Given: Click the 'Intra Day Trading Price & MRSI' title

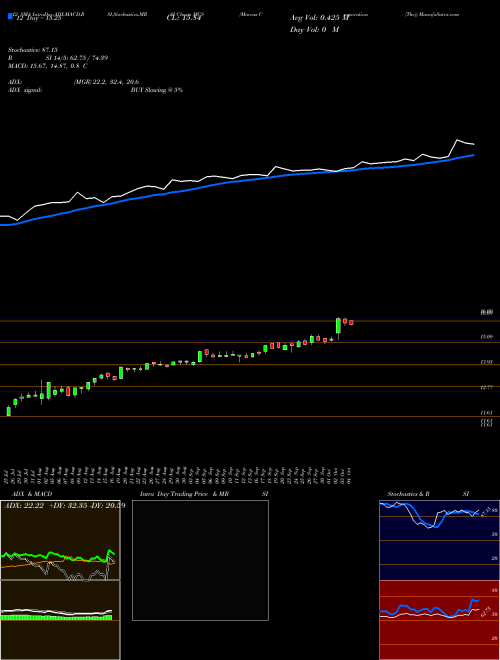Looking at the screenshot, I should (204, 494).
